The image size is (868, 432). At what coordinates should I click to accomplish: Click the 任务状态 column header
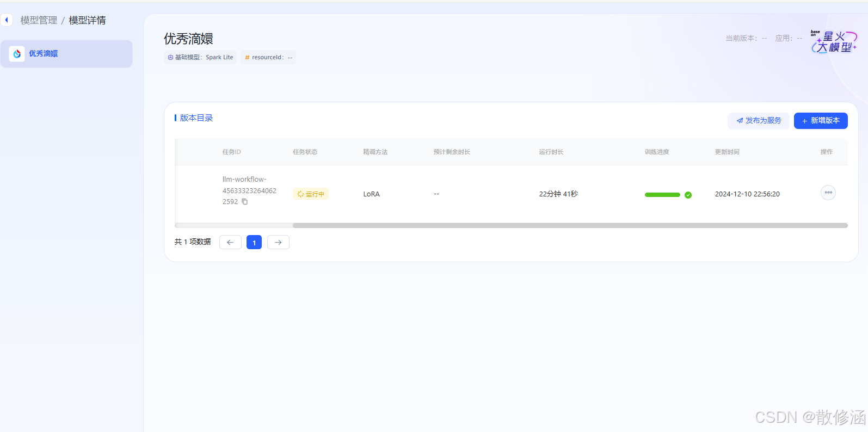(x=305, y=152)
